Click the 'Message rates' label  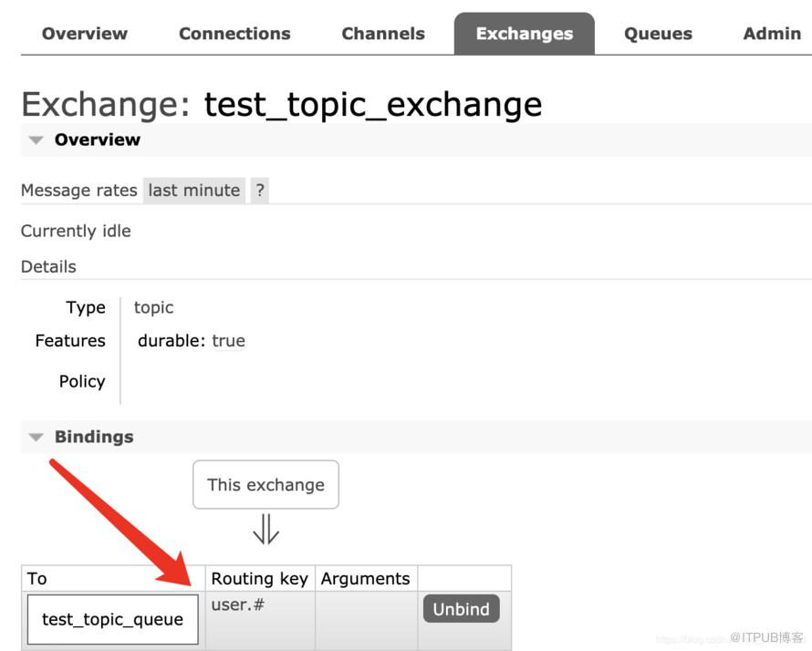click(78, 191)
